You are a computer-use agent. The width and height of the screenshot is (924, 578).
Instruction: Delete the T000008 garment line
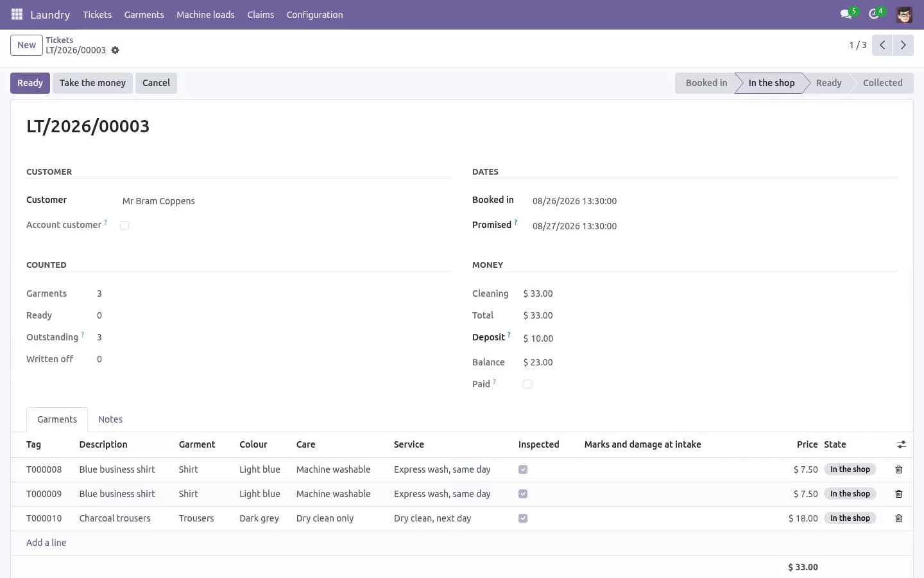click(x=898, y=469)
